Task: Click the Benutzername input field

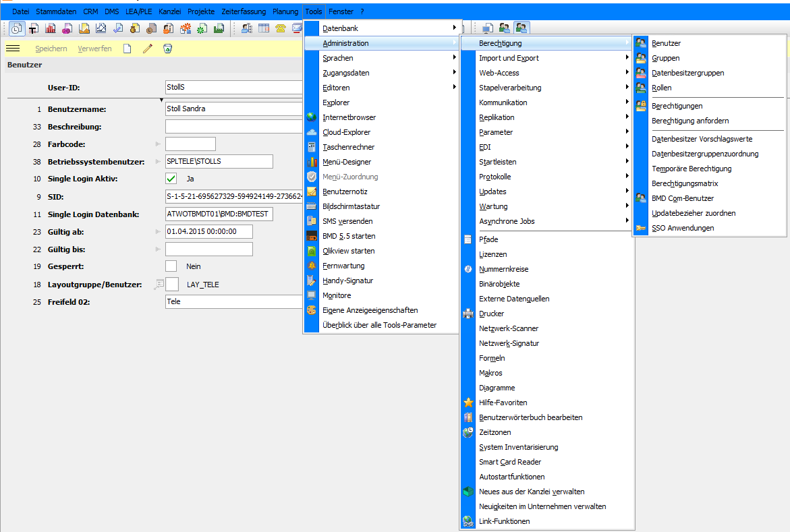Action: coord(234,109)
